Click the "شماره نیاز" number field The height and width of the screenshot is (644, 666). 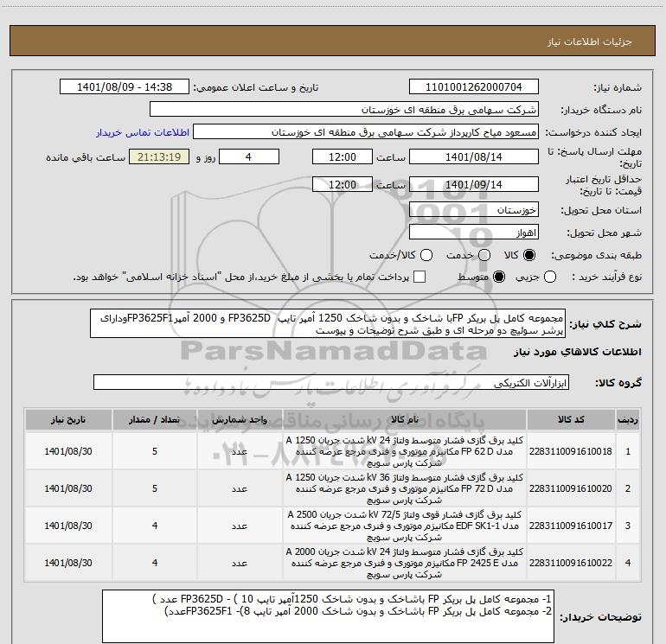(x=473, y=88)
